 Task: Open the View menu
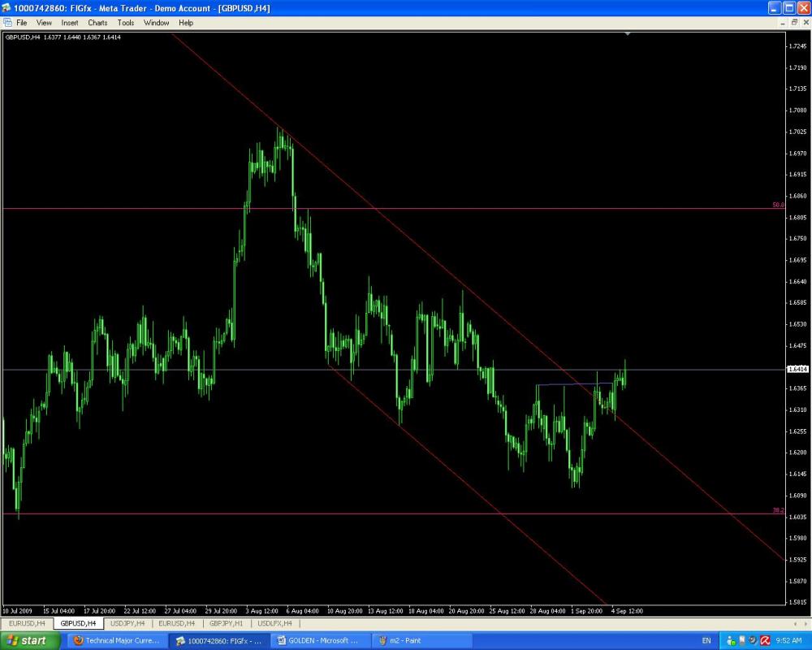click(44, 23)
